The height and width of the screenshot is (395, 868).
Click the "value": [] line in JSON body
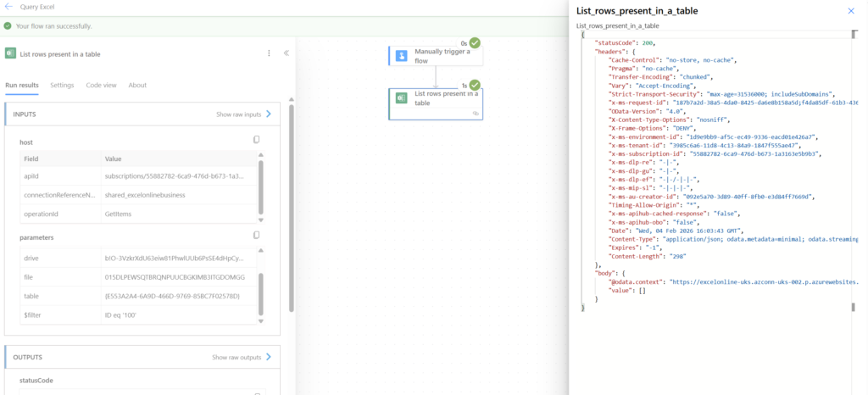(626, 290)
